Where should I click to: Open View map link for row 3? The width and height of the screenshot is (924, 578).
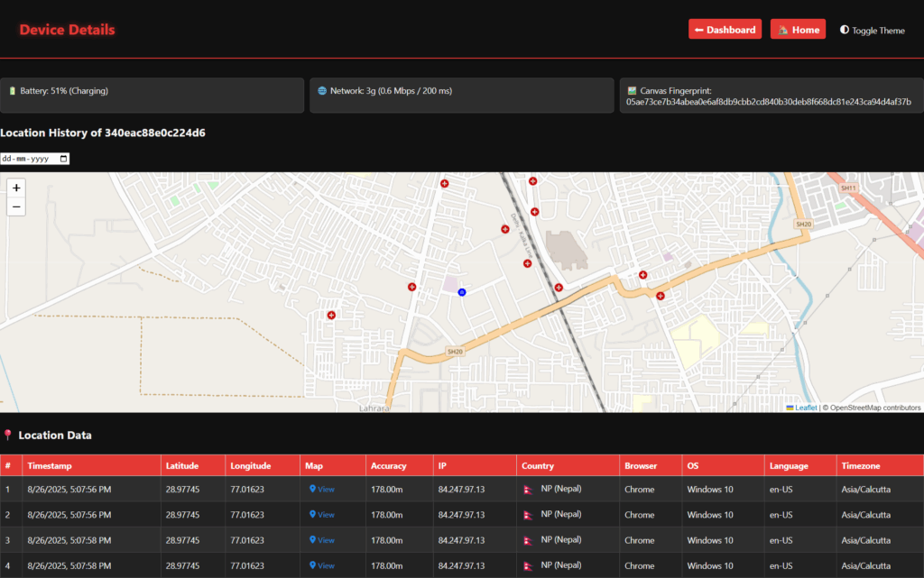coord(321,540)
